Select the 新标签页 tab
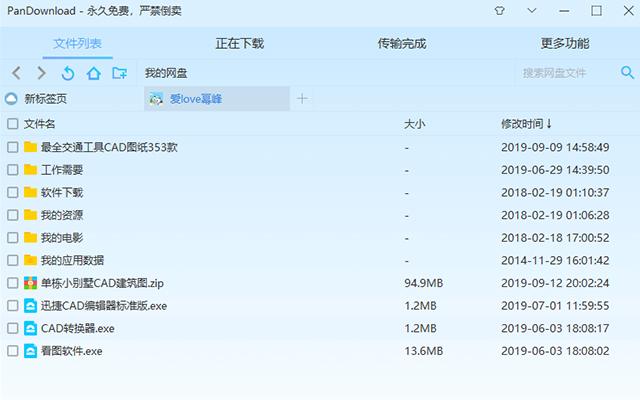The height and width of the screenshot is (400, 640). pyautogui.click(x=72, y=98)
